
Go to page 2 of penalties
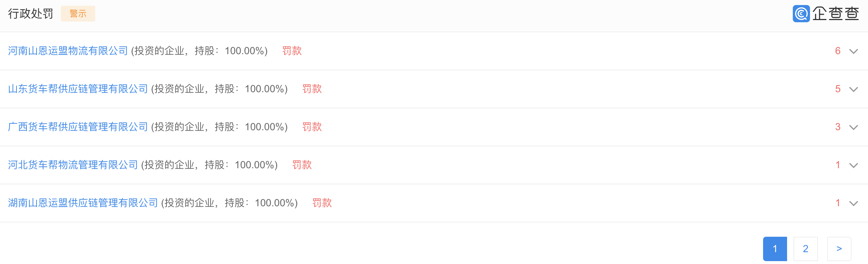tap(806, 249)
